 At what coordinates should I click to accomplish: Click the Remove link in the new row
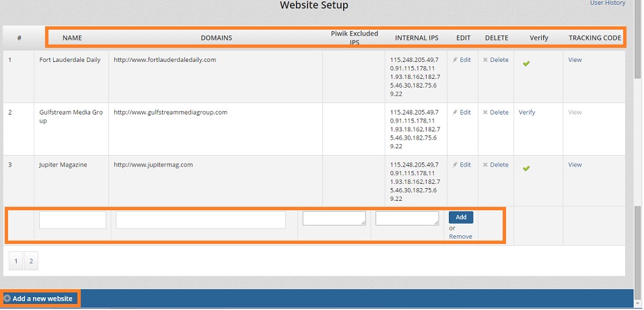[460, 237]
